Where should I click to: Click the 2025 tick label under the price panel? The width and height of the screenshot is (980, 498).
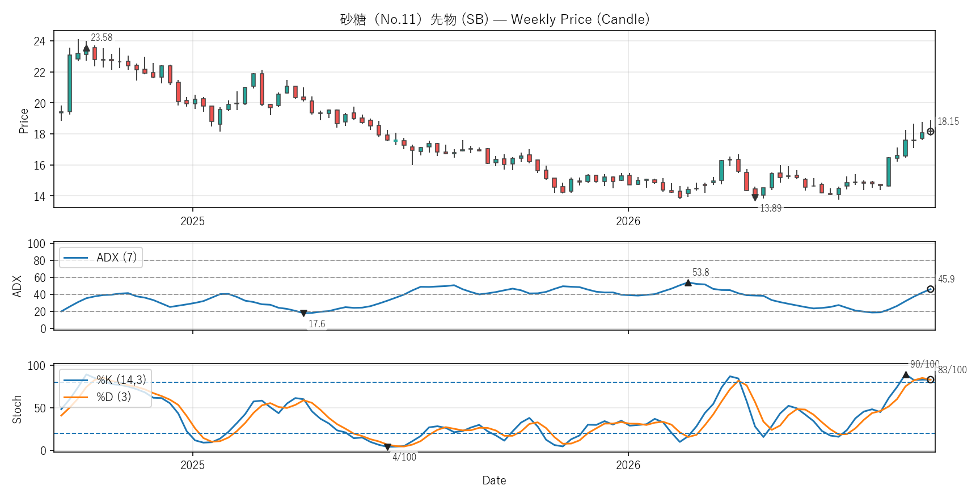(x=193, y=221)
